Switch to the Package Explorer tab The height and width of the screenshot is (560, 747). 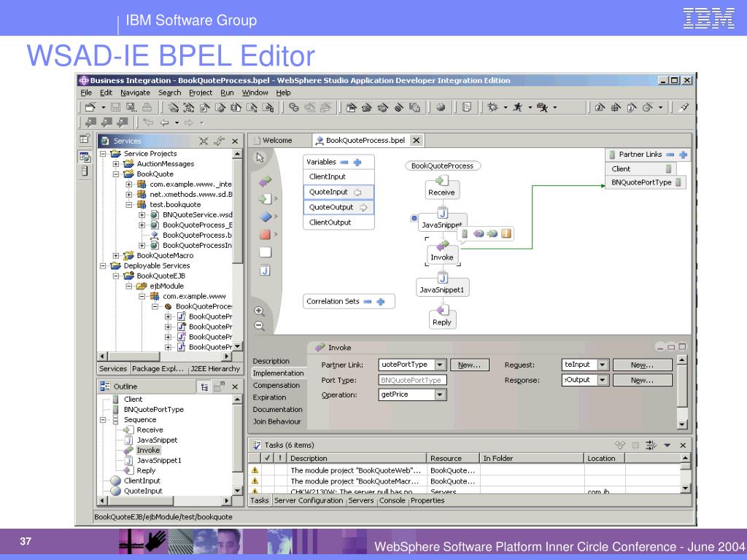tap(158, 369)
